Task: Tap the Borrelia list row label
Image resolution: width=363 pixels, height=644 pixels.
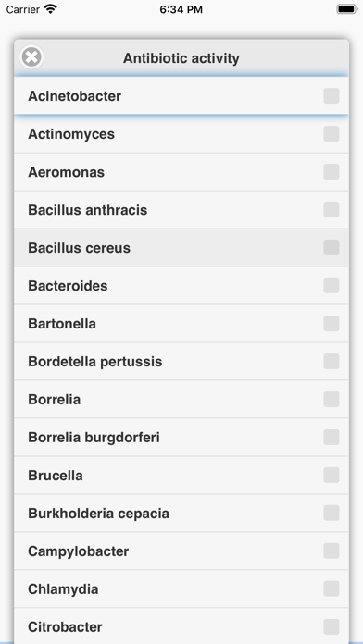Action: (x=55, y=399)
